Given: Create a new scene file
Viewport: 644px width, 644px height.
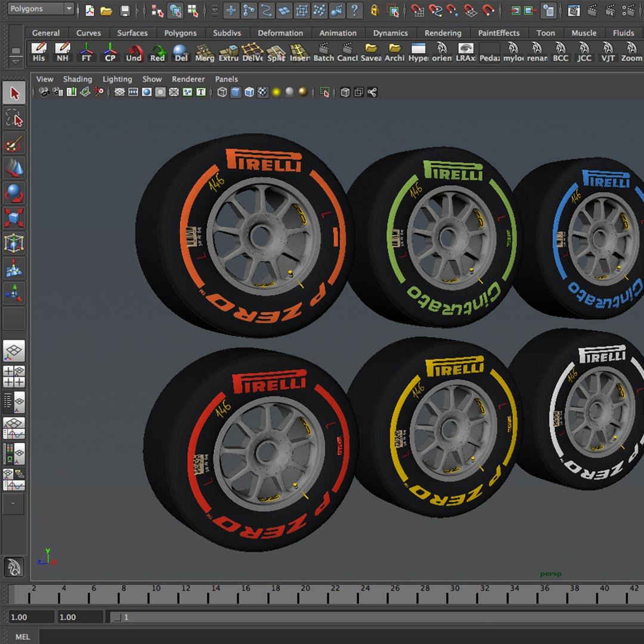Looking at the screenshot, I should (x=89, y=11).
